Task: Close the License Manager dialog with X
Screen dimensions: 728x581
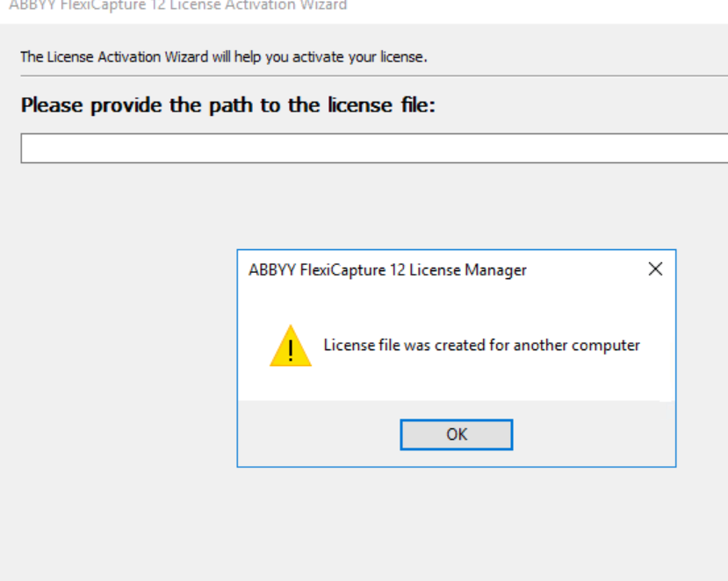Action: click(x=655, y=269)
